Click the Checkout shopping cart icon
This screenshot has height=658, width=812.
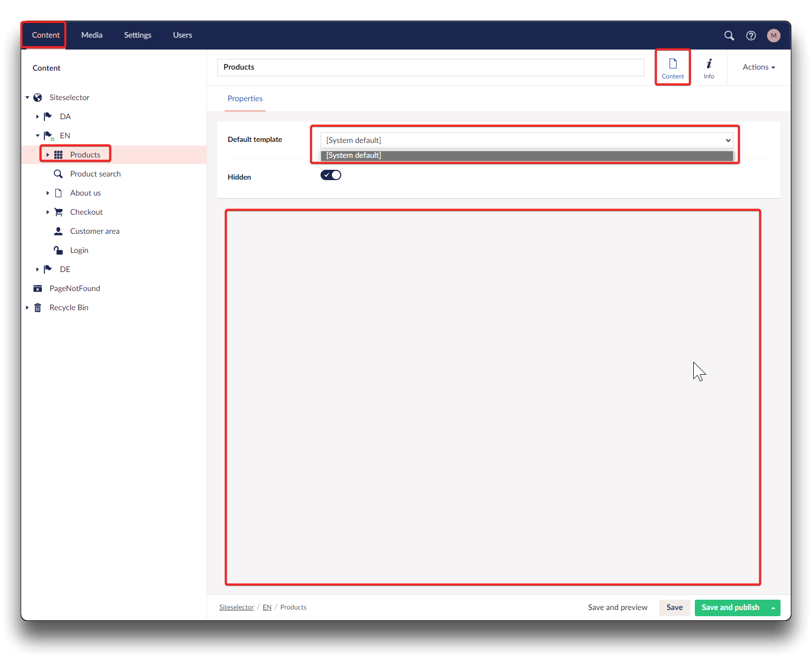[x=58, y=212]
